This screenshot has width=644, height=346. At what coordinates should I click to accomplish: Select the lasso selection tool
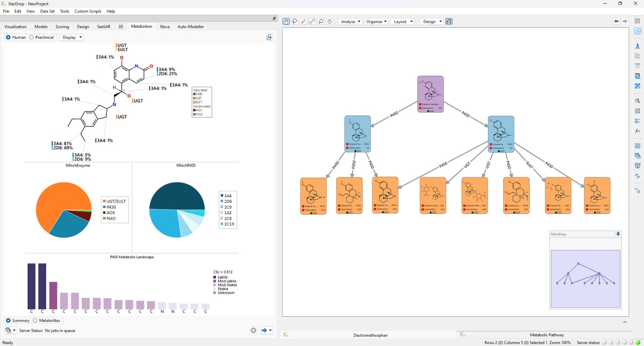click(x=295, y=21)
